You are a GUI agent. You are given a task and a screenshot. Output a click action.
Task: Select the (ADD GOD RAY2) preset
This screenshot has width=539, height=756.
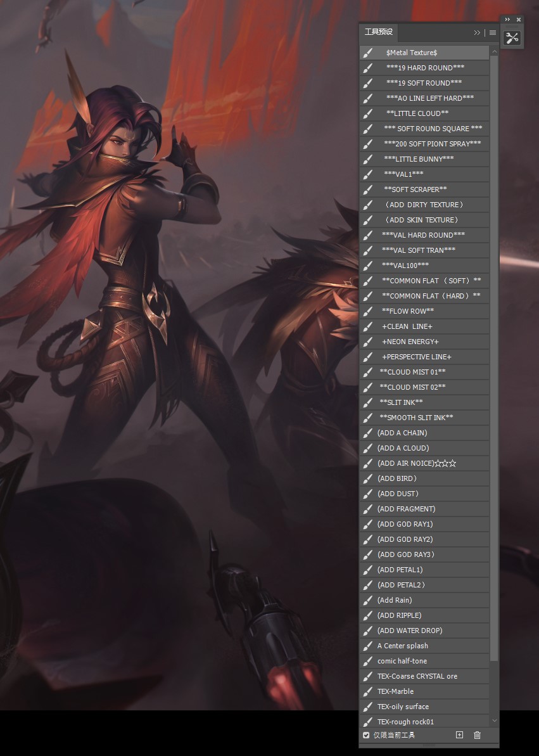pyautogui.click(x=424, y=539)
